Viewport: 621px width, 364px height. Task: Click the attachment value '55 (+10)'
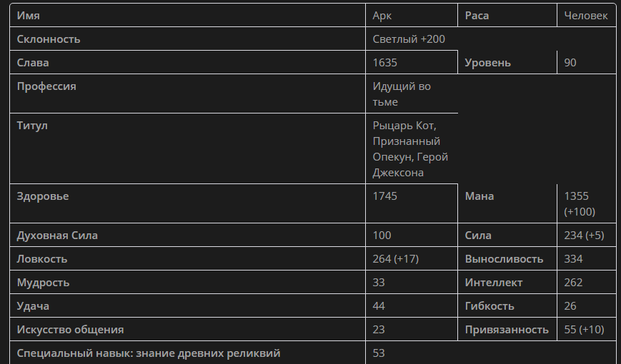[584, 330]
